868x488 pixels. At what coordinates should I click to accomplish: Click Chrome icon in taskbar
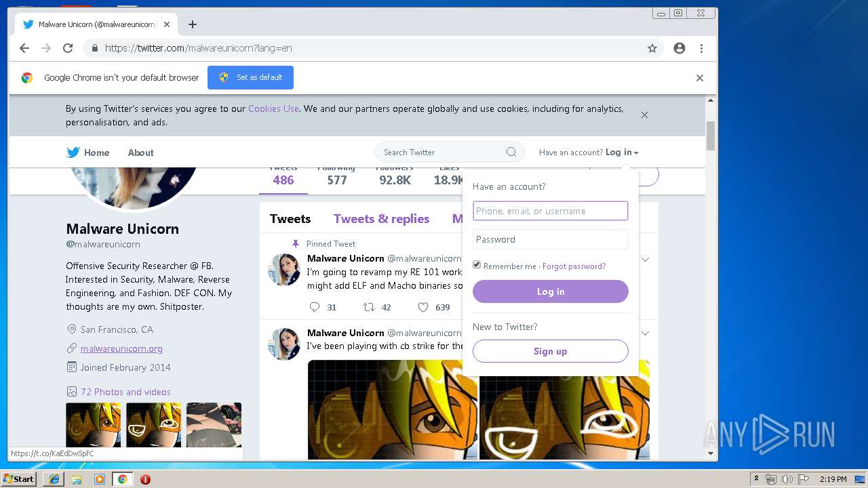coord(122,479)
